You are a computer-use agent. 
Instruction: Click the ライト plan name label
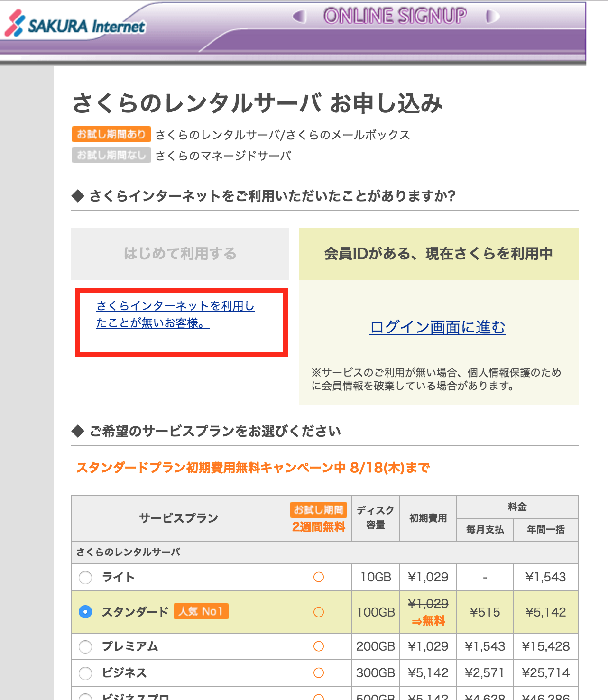tap(119, 577)
